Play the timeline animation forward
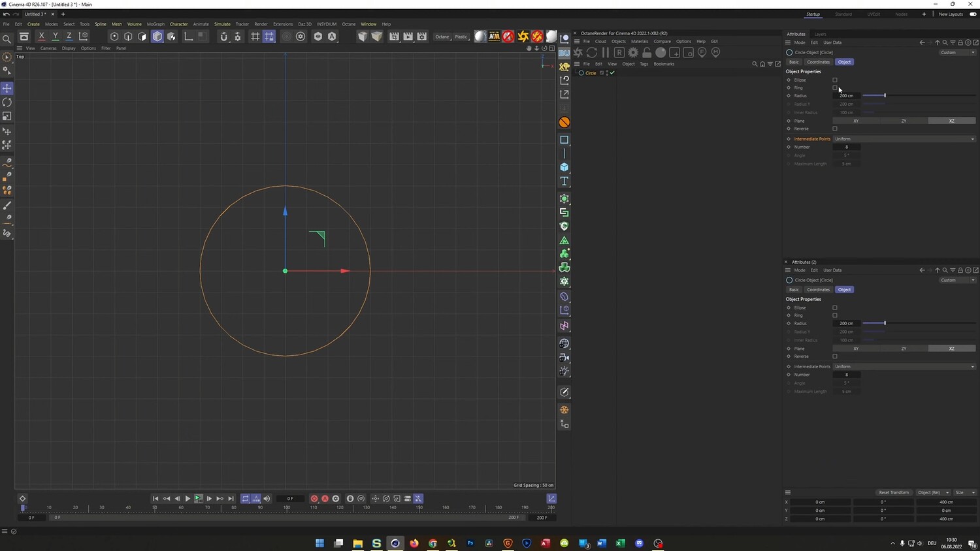The image size is (980, 551). 188,499
